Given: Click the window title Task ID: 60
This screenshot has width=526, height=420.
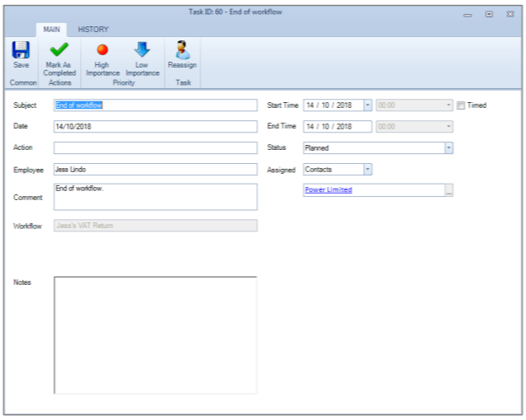Looking at the screenshot, I should pyautogui.click(x=235, y=12).
